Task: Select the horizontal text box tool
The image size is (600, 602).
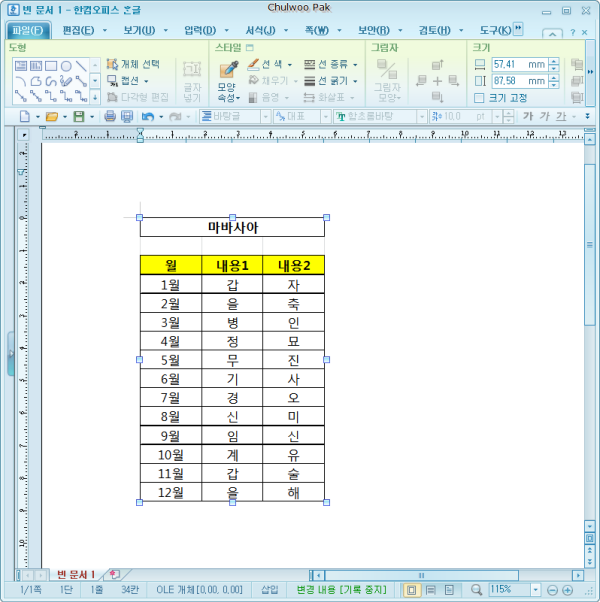Action: click(x=21, y=66)
